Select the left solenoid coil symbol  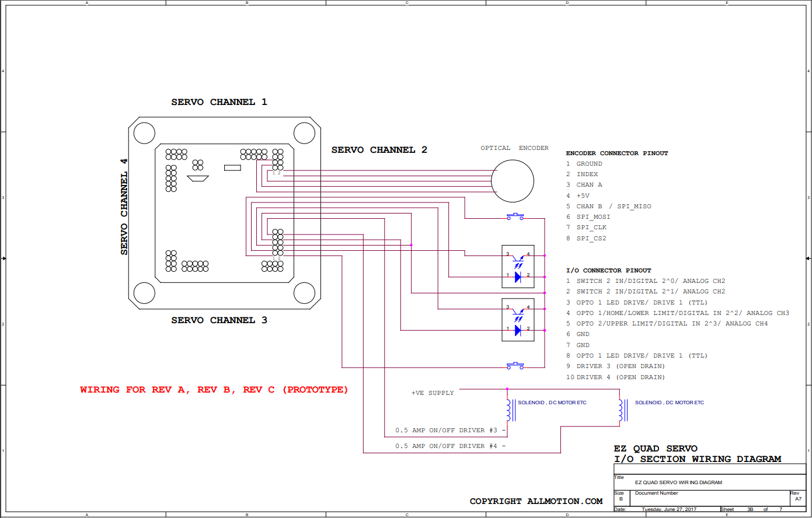511,409
